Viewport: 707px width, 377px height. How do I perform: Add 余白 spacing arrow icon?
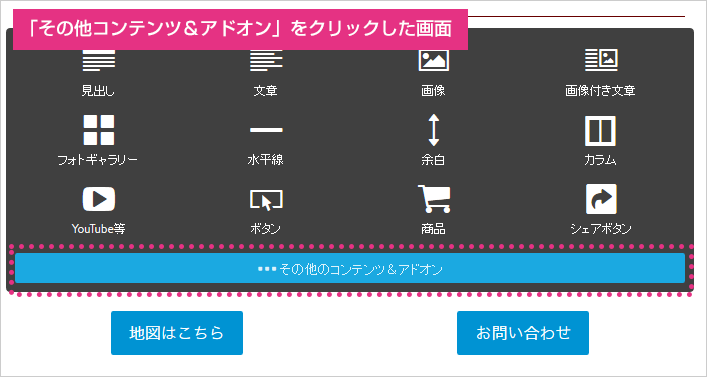coord(433,130)
